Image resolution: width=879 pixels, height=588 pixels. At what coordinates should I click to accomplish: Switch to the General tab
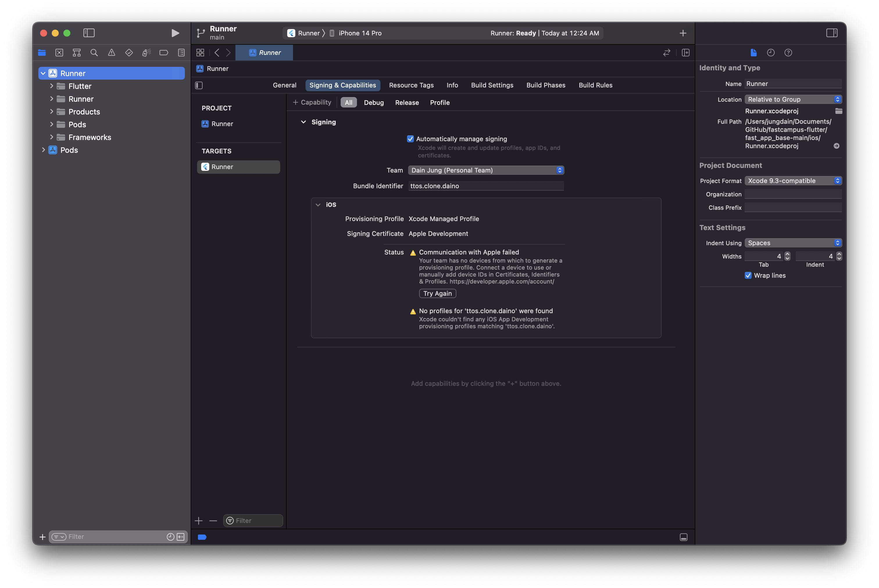coord(284,85)
